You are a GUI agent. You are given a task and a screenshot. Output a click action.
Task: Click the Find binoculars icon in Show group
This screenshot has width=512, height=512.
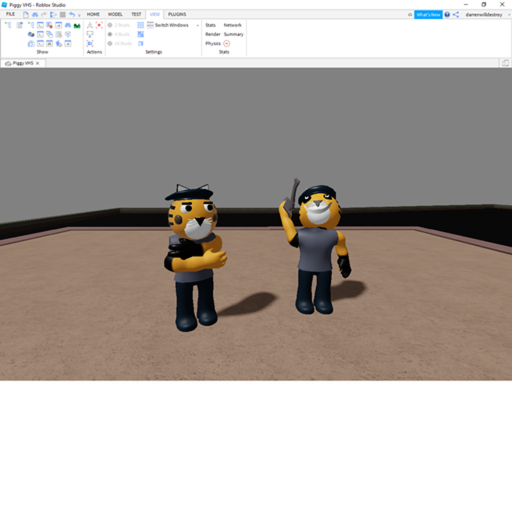(x=68, y=25)
